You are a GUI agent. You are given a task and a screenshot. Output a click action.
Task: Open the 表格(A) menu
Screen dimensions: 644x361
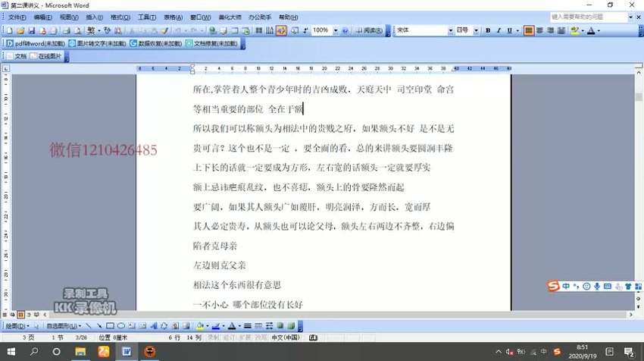pyautogui.click(x=173, y=17)
